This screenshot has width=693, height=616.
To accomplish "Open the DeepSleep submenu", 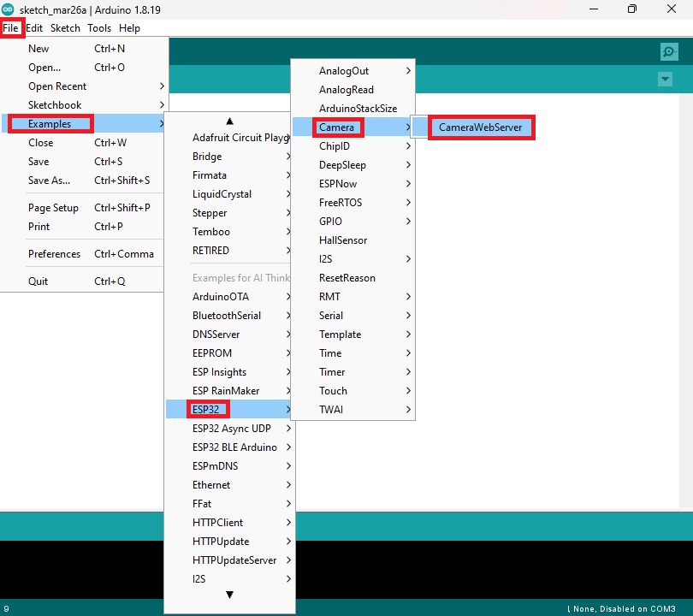I will click(352, 165).
